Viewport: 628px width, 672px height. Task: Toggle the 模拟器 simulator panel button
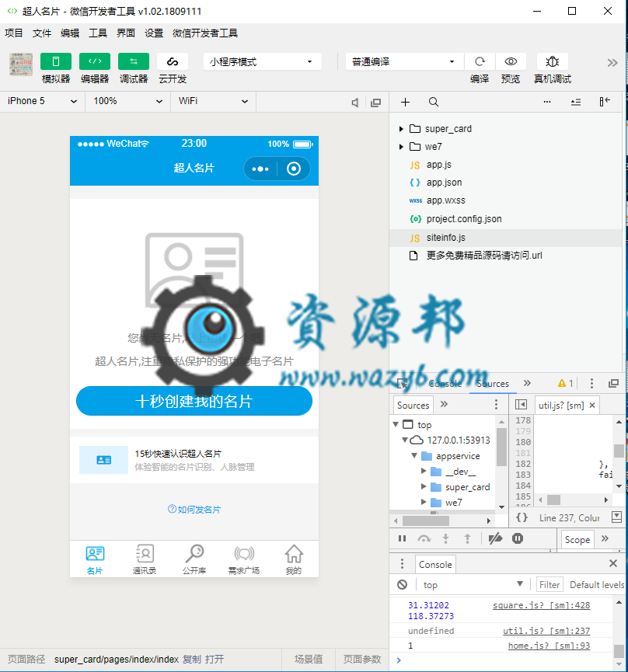(x=56, y=61)
